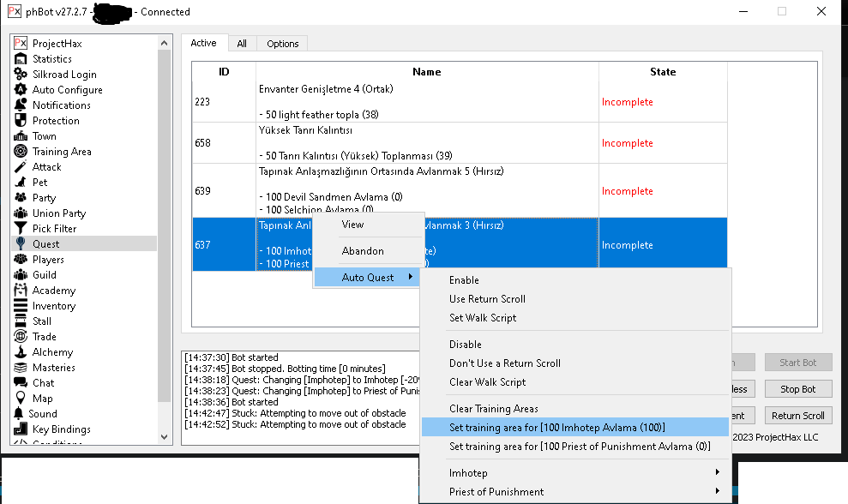848x504 pixels.
Task: Select the Silkroad Login icon
Action: tap(21, 75)
